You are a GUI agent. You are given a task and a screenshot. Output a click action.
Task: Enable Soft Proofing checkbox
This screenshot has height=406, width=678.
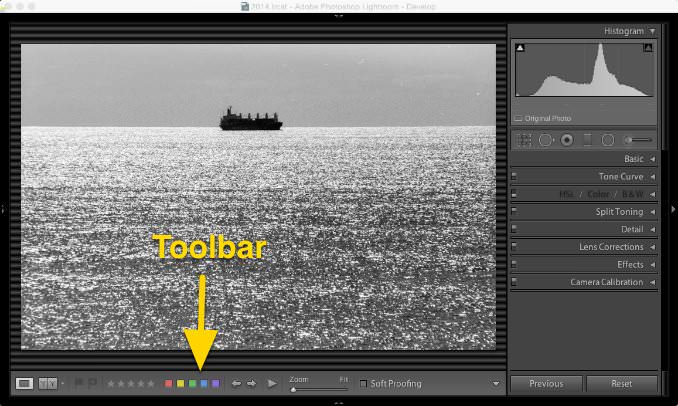click(364, 384)
